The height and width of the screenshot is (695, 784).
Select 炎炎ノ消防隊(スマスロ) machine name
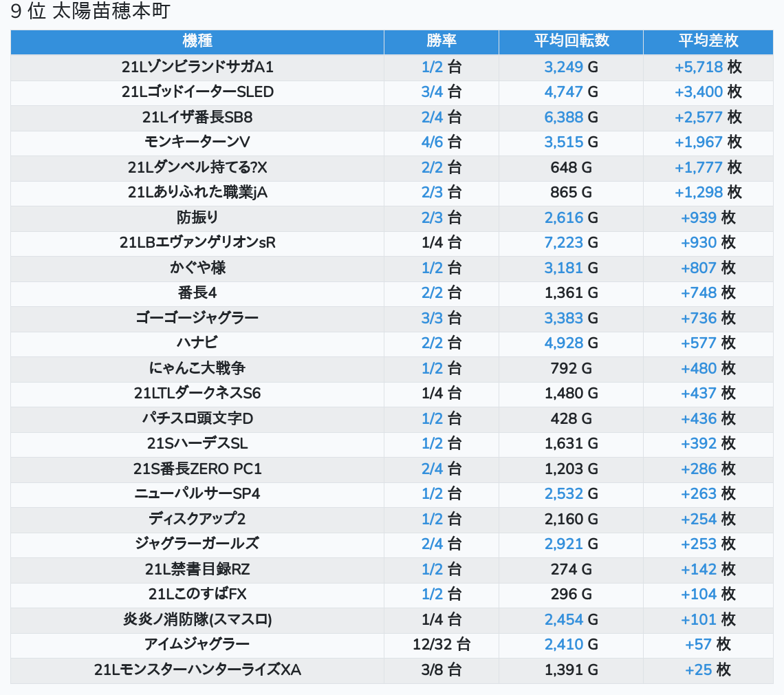[x=197, y=619]
